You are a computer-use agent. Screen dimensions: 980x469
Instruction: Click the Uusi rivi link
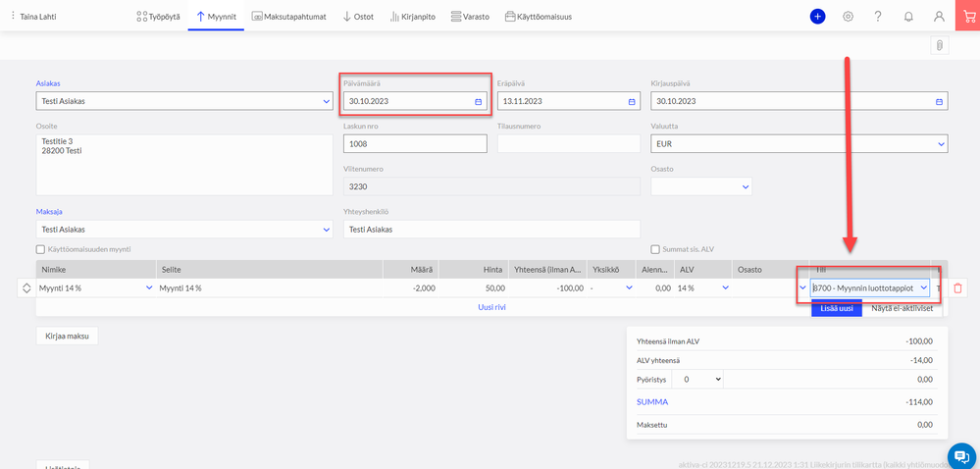pos(491,307)
